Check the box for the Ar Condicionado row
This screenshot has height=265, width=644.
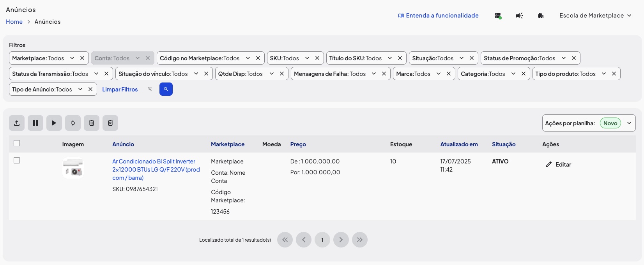point(17,160)
